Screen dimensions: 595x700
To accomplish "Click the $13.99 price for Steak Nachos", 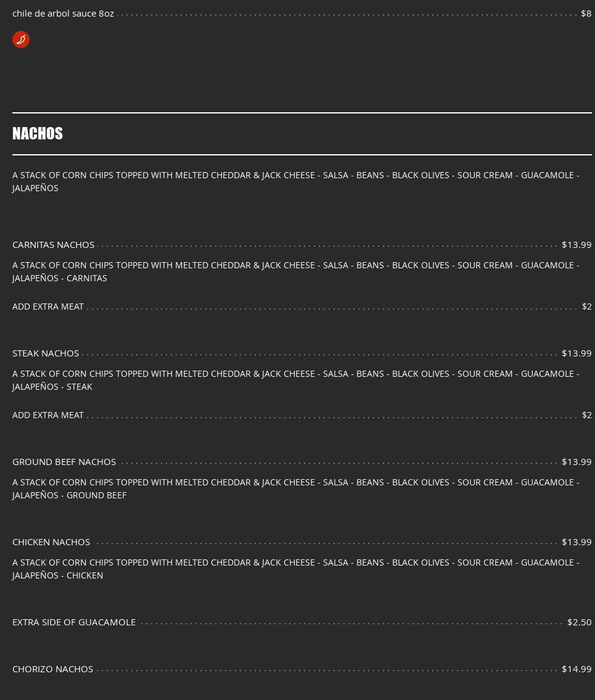I will [x=576, y=353].
